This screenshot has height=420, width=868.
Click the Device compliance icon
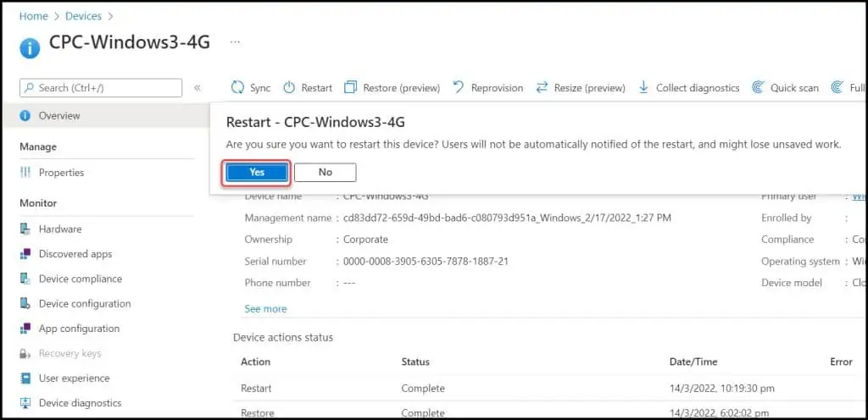pos(25,279)
